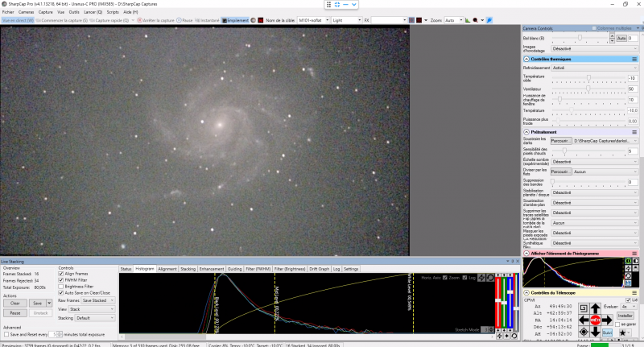Click the Installer button
Screen dimensions: 644x347
click(625, 316)
